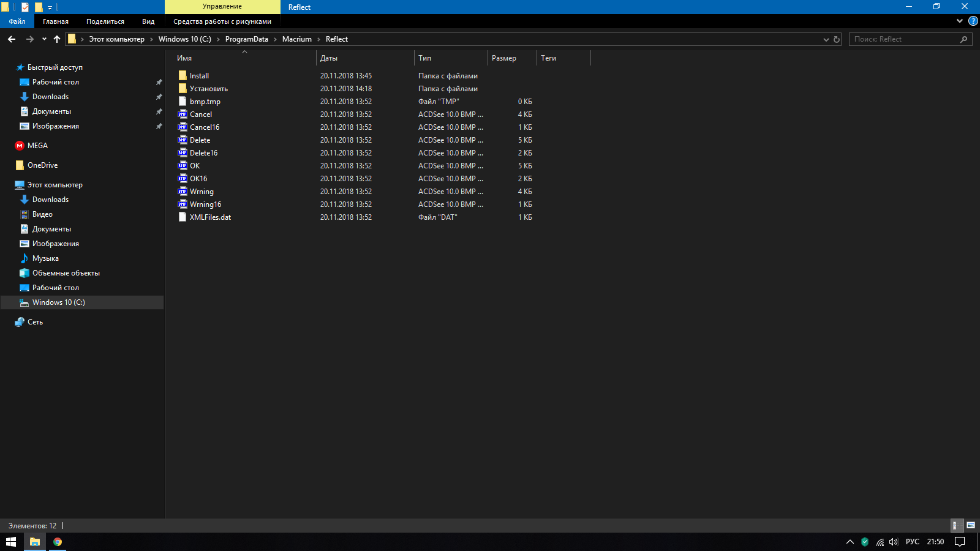
Task: Select the XMLFiles.dat file
Action: click(x=210, y=217)
